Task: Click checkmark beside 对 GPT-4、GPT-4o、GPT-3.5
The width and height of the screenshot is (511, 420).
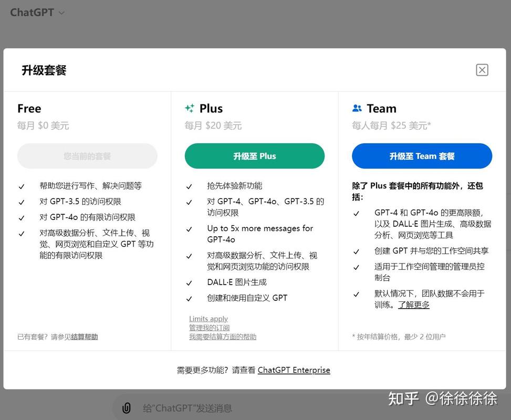Action: coord(189,202)
